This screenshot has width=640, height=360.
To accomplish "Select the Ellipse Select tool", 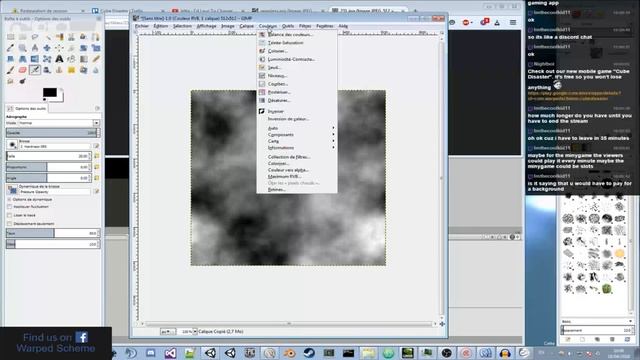I will (x=22, y=37).
